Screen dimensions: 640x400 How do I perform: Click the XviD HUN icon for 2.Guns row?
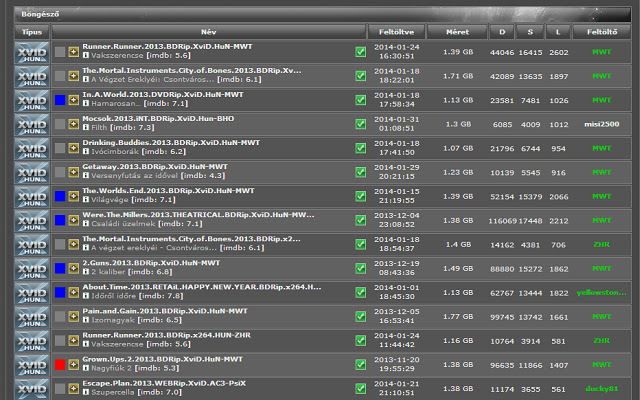pyautogui.click(x=32, y=267)
